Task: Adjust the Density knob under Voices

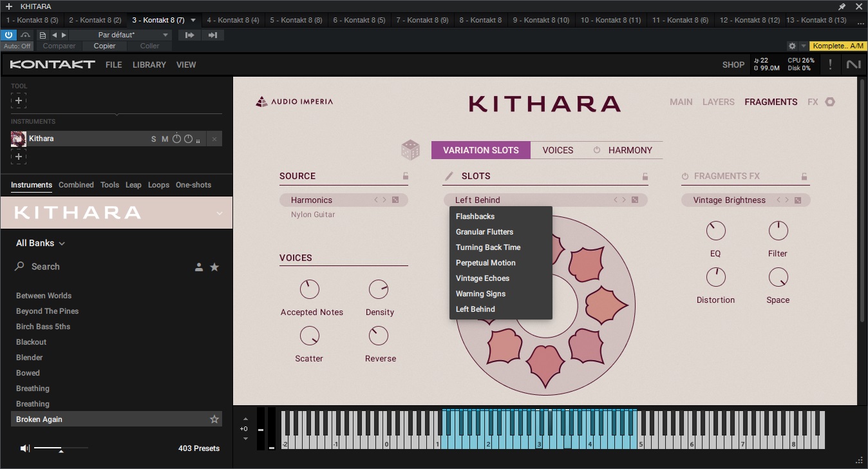Action: (x=379, y=289)
